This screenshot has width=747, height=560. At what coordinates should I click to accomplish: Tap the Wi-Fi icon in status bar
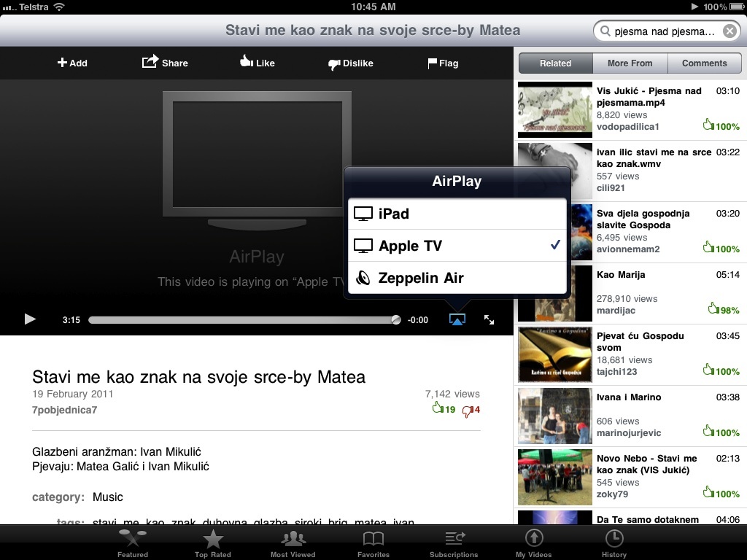tap(59, 7)
